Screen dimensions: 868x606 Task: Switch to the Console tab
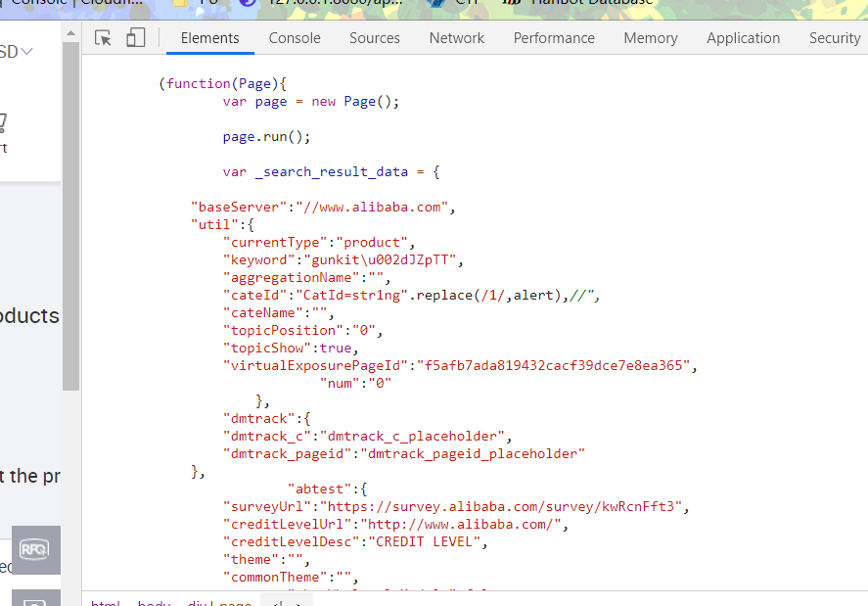click(295, 38)
